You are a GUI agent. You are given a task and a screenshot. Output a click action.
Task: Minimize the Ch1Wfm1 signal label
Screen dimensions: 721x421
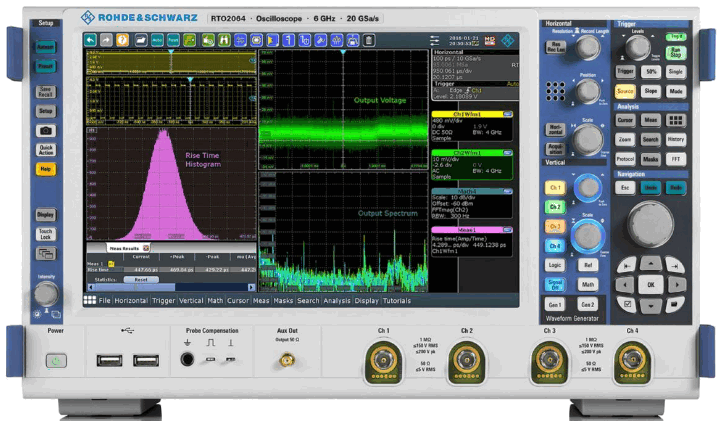508,114
